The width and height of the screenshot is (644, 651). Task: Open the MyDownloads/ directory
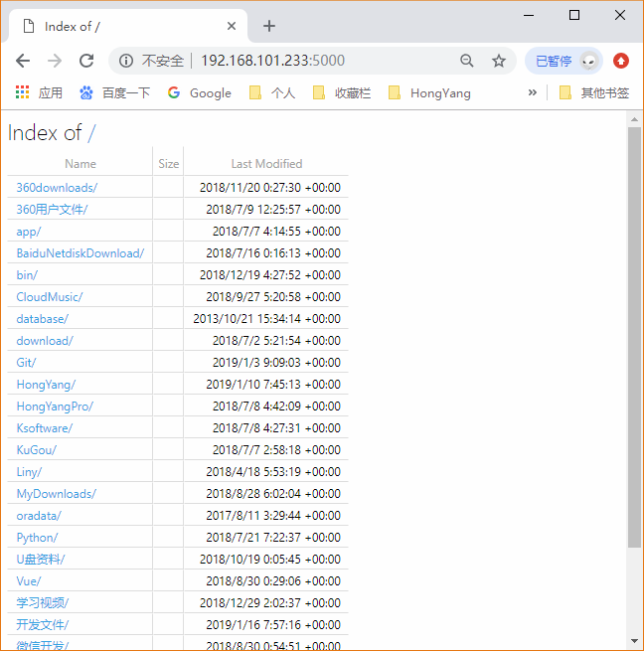click(57, 494)
